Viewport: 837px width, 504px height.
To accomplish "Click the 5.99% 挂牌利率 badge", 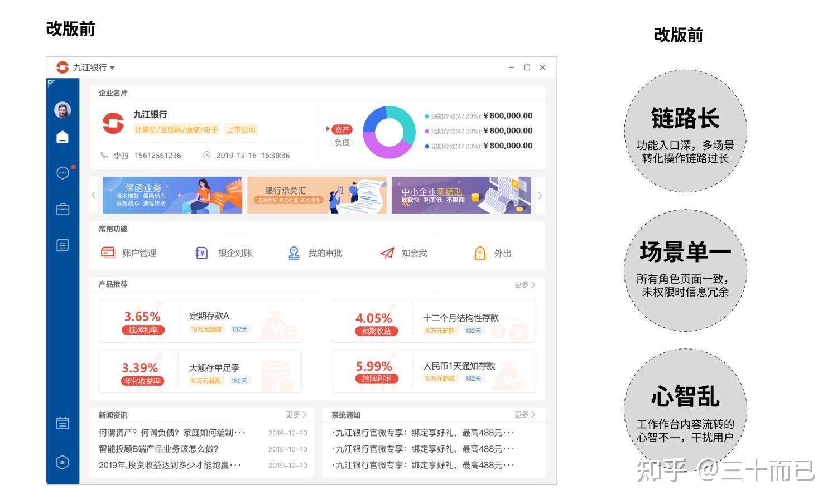I will coord(376,379).
